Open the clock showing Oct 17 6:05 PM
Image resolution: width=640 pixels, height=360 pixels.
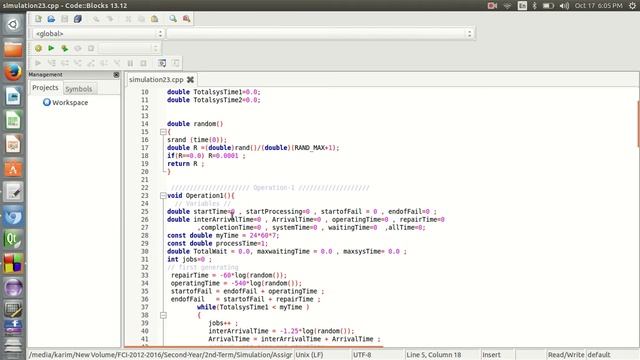click(598, 6)
